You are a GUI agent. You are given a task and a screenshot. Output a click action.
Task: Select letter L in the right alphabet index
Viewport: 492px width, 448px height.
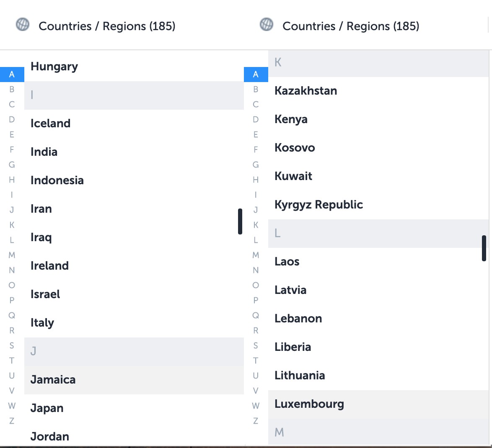[256, 240]
